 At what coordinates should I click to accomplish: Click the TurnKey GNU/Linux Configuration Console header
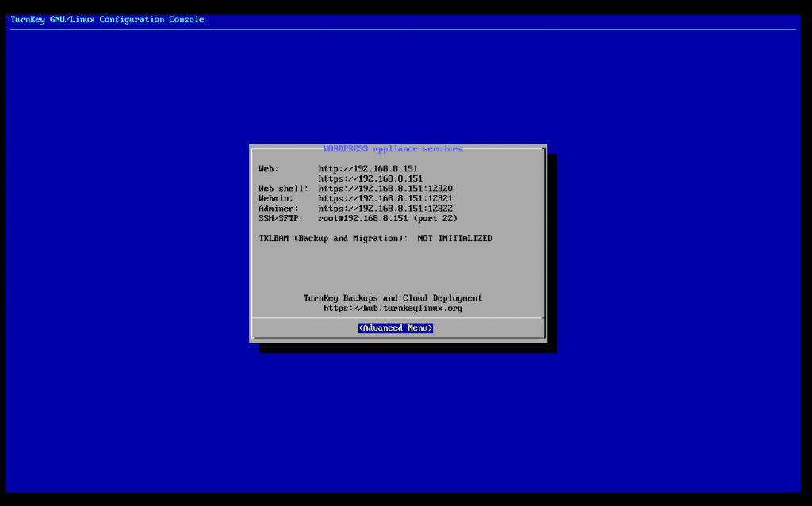(107, 20)
